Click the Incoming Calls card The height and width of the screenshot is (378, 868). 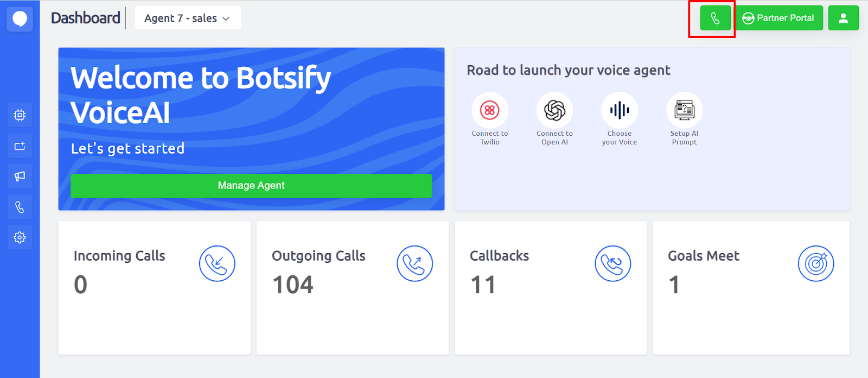154,287
